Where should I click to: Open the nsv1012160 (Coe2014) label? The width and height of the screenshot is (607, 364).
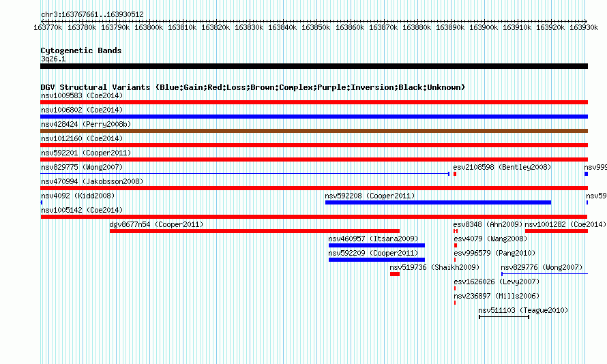(82, 138)
